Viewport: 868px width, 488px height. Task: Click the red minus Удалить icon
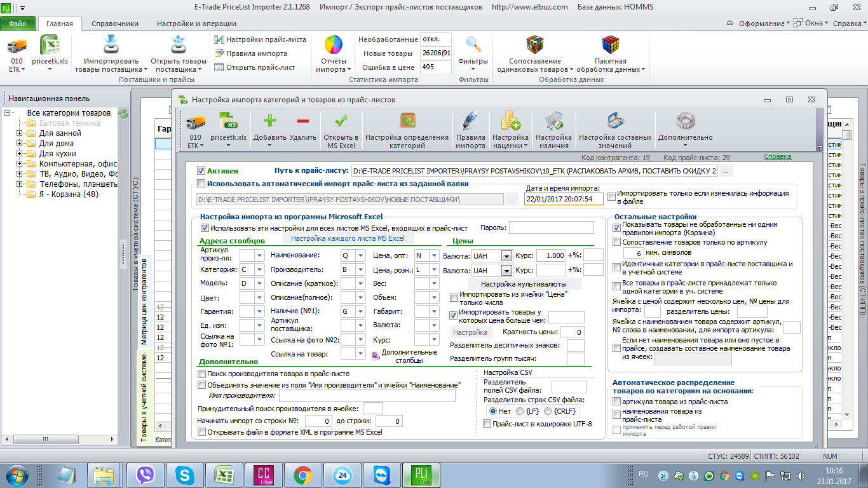coord(303,121)
